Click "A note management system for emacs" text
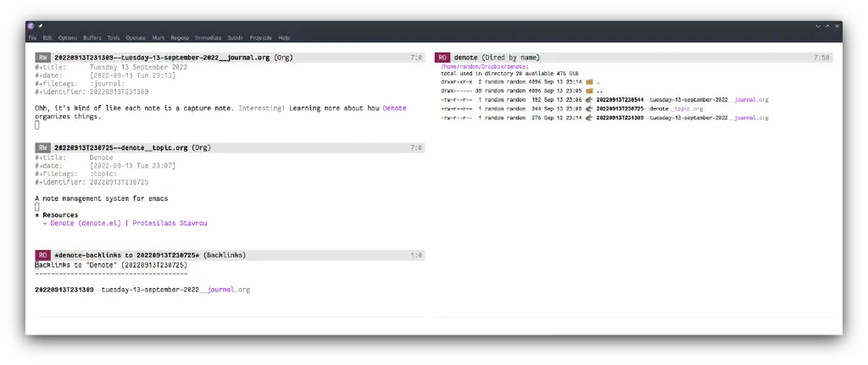Image resolution: width=868 pixels, height=365 pixels. click(x=102, y=198)
